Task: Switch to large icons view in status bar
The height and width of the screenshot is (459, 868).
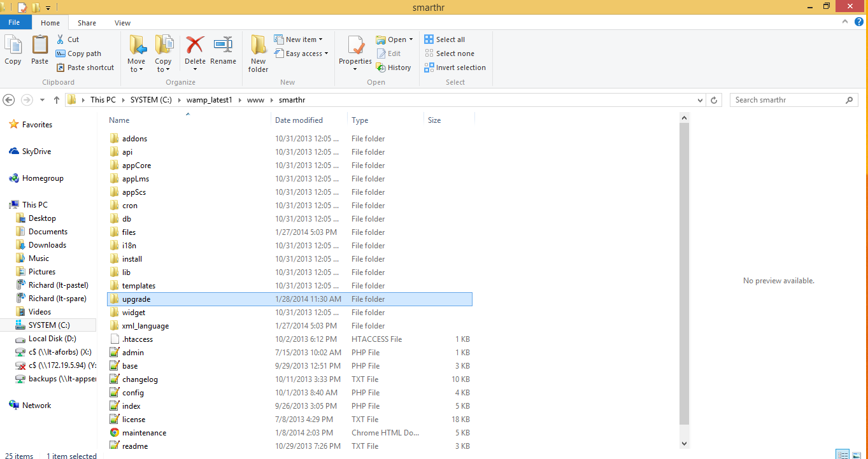Action: pyautogui.click(x=857, y=455)
